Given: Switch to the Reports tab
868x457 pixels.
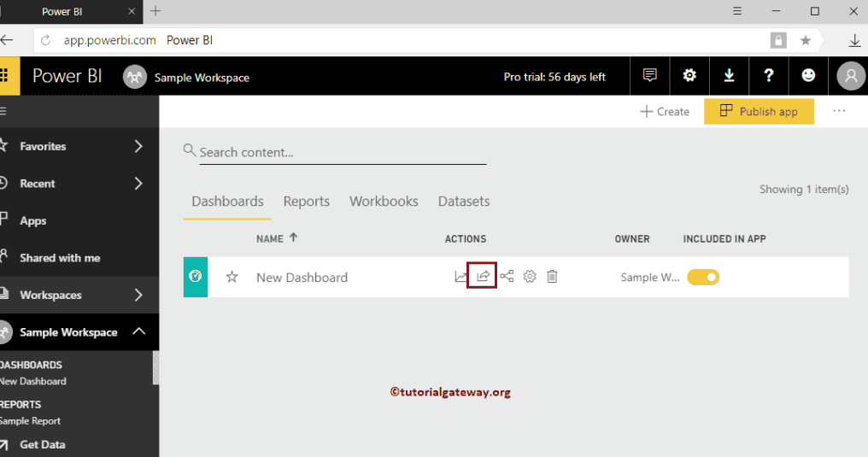Looking at the screenshot, I should [306, 202].
